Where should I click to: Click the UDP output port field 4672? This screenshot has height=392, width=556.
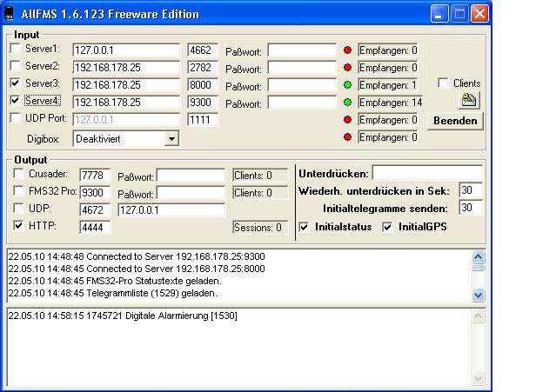pos(95,209)
